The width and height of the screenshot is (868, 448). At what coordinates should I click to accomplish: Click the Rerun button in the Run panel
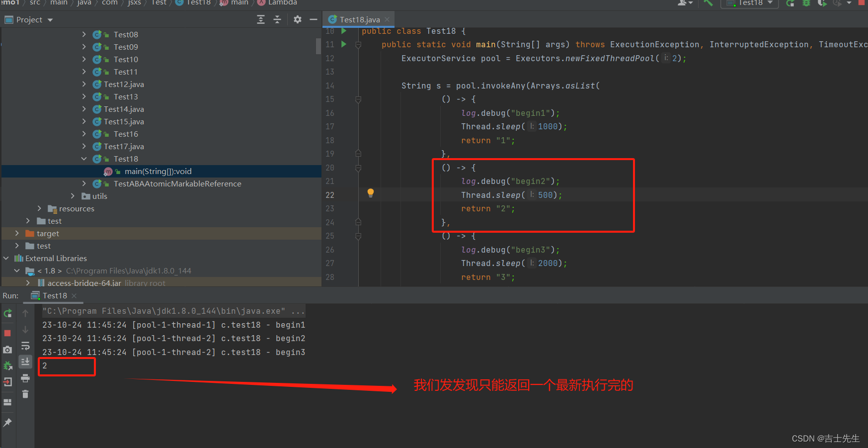pyautogui.click(x=7, y=313)
